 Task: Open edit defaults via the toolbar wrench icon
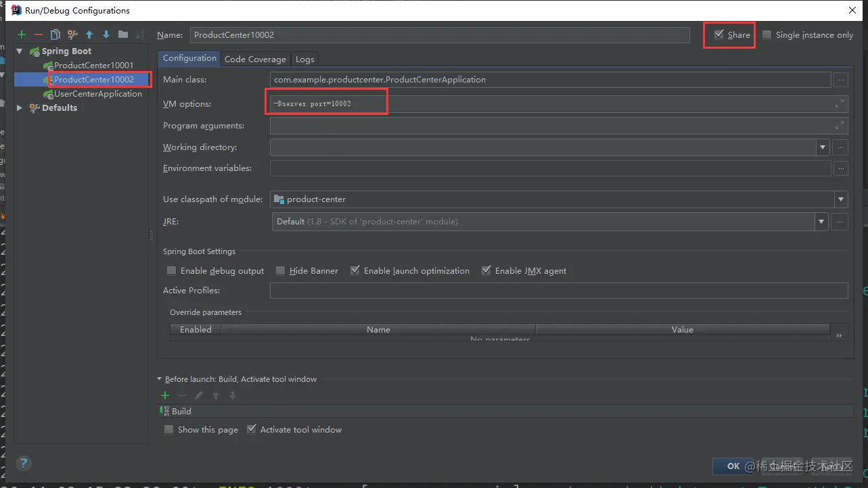(72, 34)
